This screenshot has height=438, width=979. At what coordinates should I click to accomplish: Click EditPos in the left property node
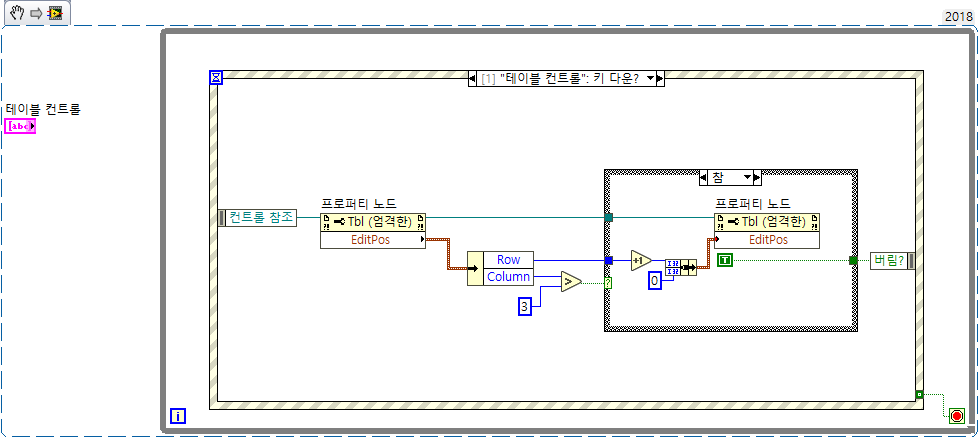[373, 240]
